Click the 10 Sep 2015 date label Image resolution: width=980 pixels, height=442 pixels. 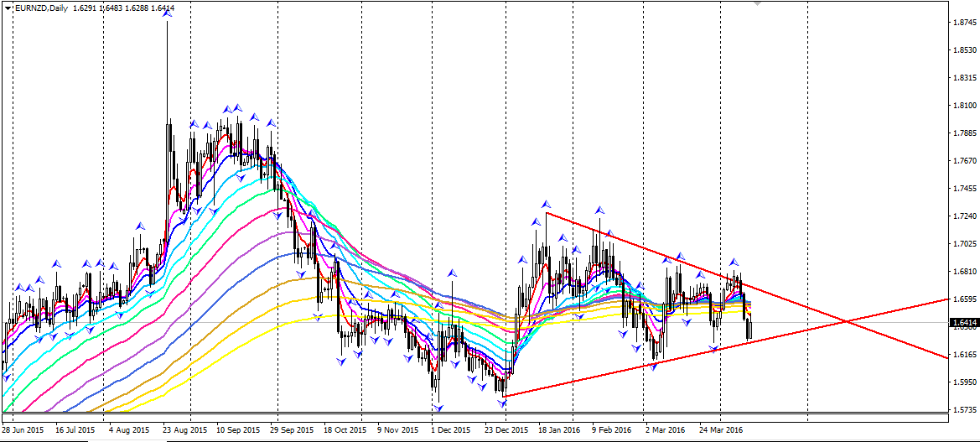(x=239, y=431)
